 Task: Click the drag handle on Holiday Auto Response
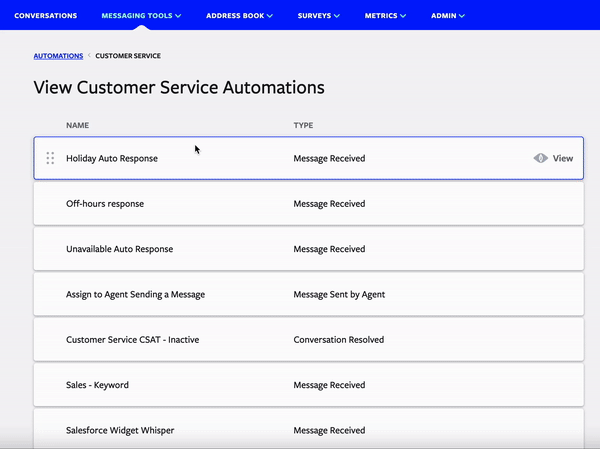pyautogui.click(x=50, y=158)
